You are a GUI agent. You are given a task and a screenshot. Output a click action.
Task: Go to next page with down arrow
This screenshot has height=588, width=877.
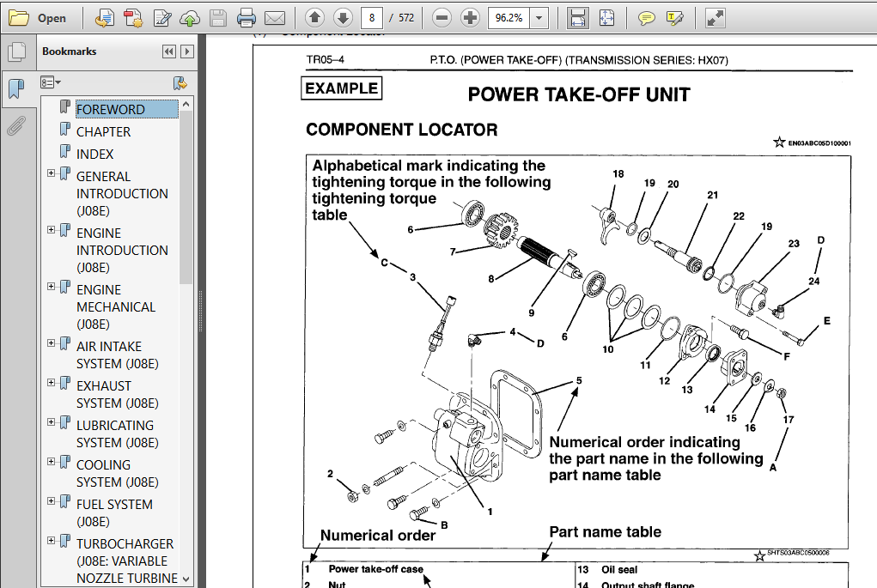point(343,18)
